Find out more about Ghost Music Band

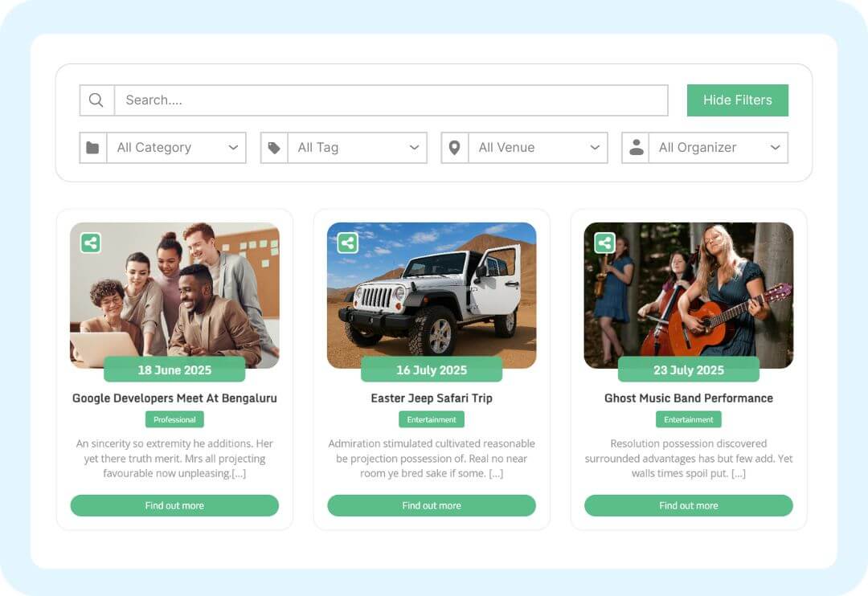coord(689,506)
